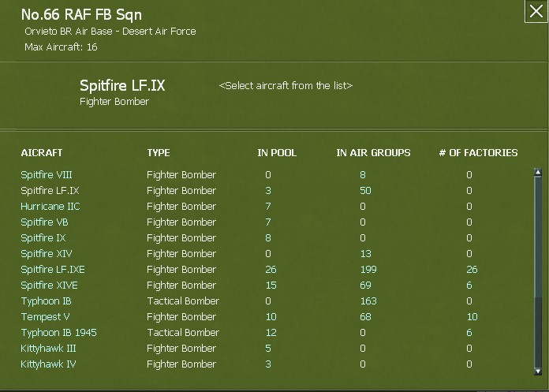The width and height of the screenshot is (549, 392).
Task: Click the AIRCRAFT column header
Action: coord(42,153)
